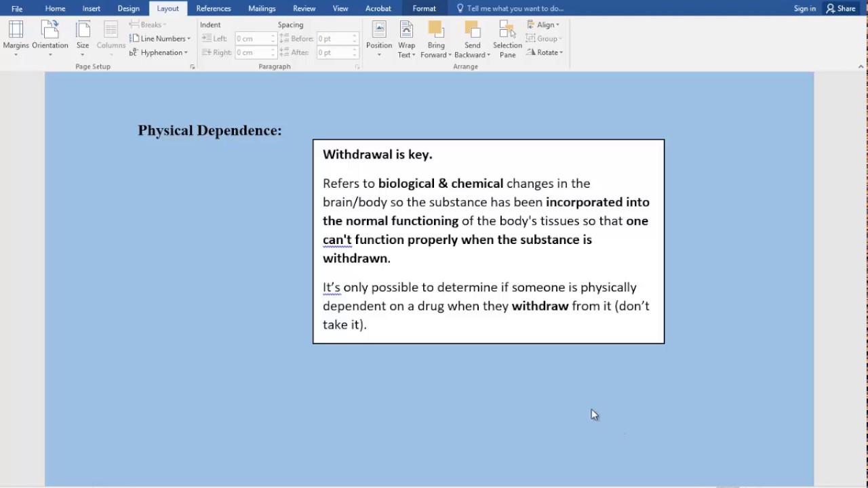Click the underlined word 'It's'
The image size is (868, 488).
[332, 287]
